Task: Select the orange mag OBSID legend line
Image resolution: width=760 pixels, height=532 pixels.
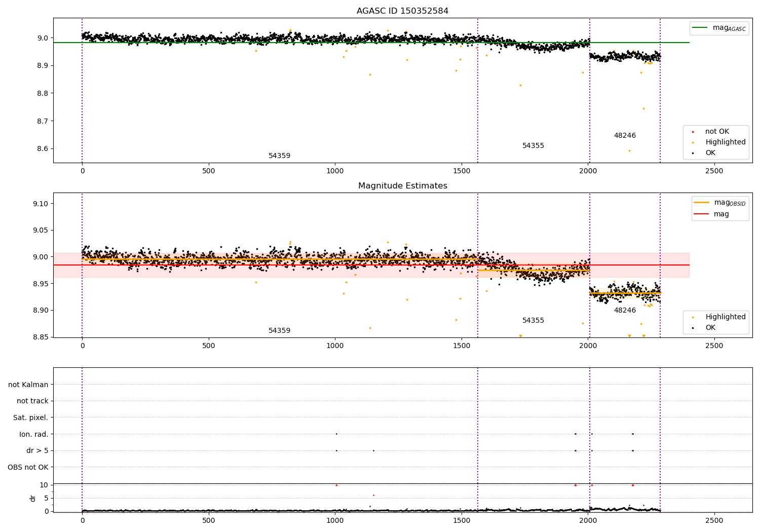Action: (x=702, y=203)
